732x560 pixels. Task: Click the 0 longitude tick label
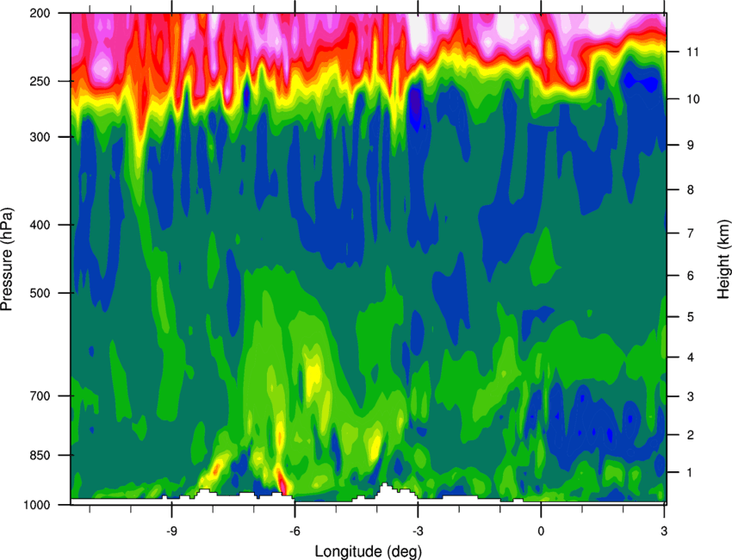point(541,532)
